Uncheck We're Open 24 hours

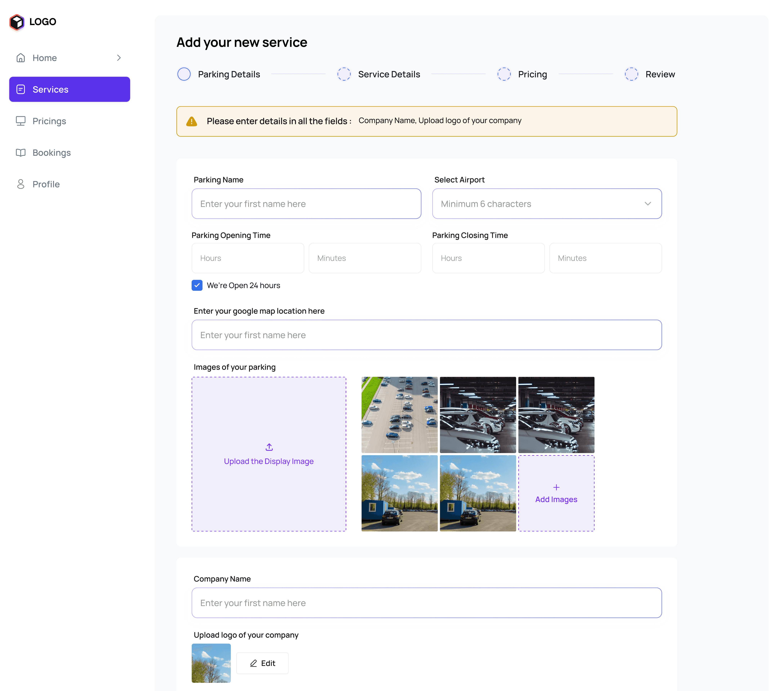197,285
